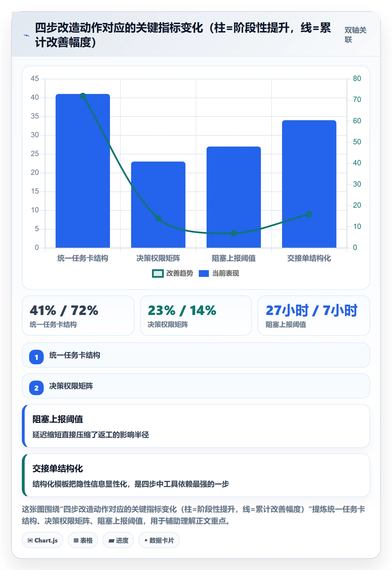Click the left axis value 45
Viewport: 392px width, 570px height.
click(x=35, y=78)
